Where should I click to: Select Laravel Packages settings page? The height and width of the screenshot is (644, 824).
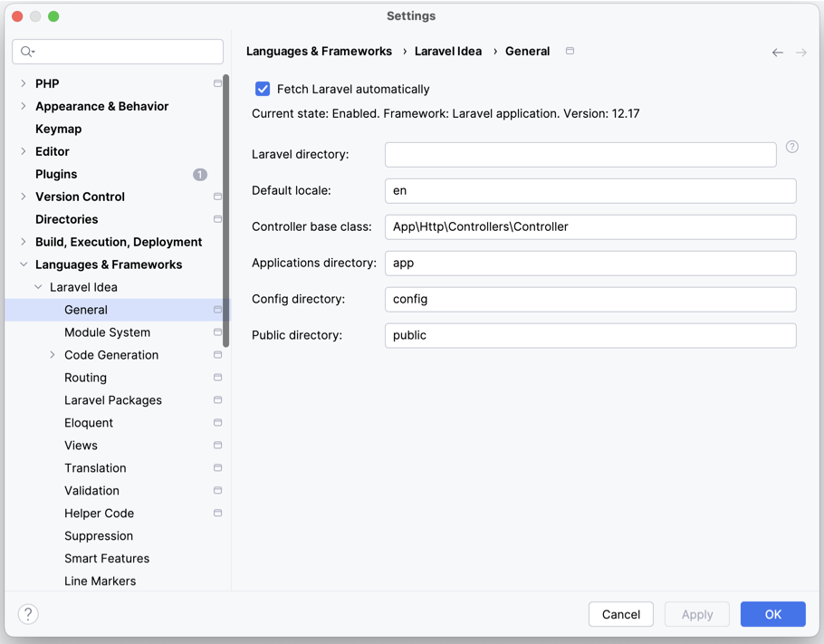pos(113,400)
